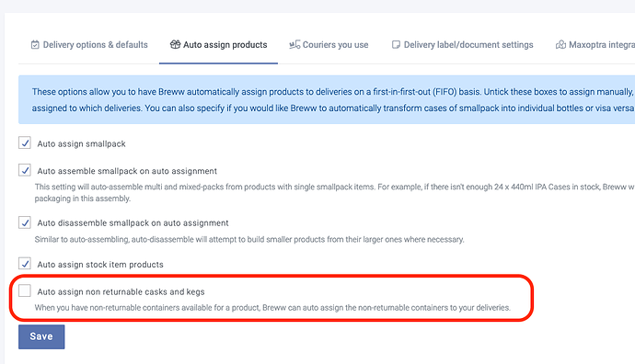Click the Save button
This screenshot has width=635, height=364.
[x=41, y=336]
